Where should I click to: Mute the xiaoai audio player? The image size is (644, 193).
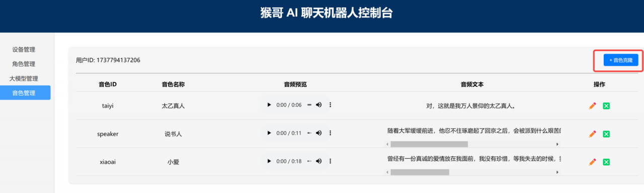point(319,161)
